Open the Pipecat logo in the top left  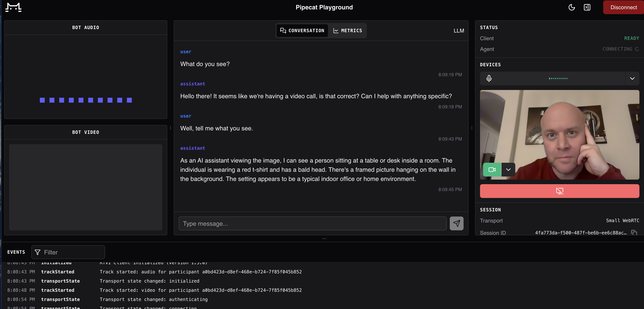(13, 7)
